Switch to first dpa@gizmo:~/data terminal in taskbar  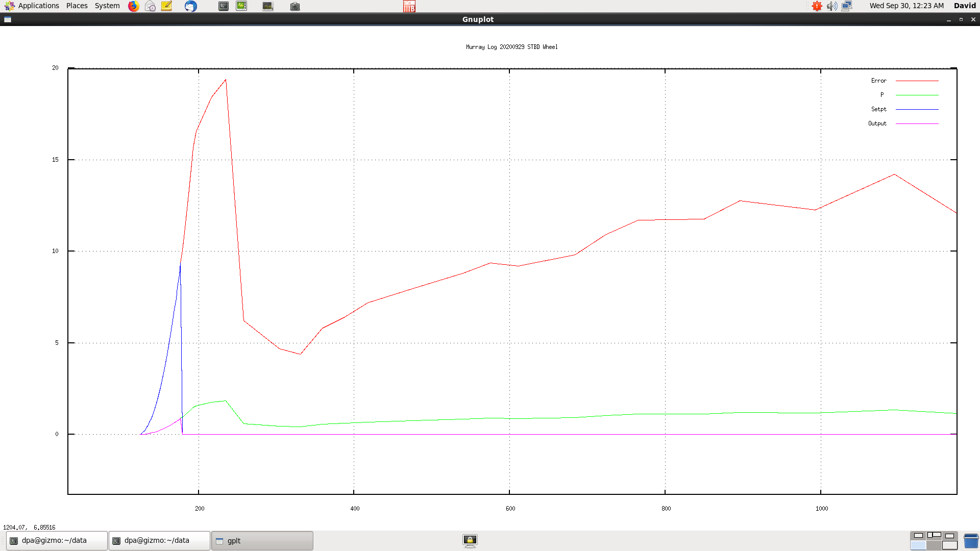(57, 541)
